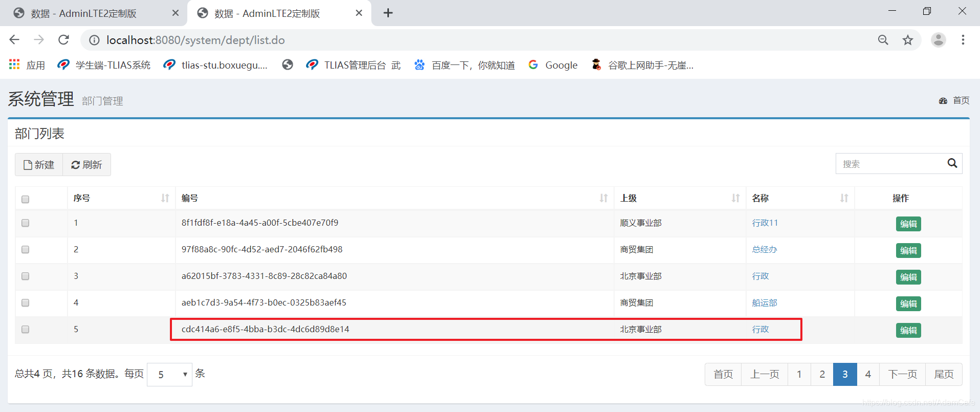Open the 百度一下 bookmark

(x=465, y=65)
